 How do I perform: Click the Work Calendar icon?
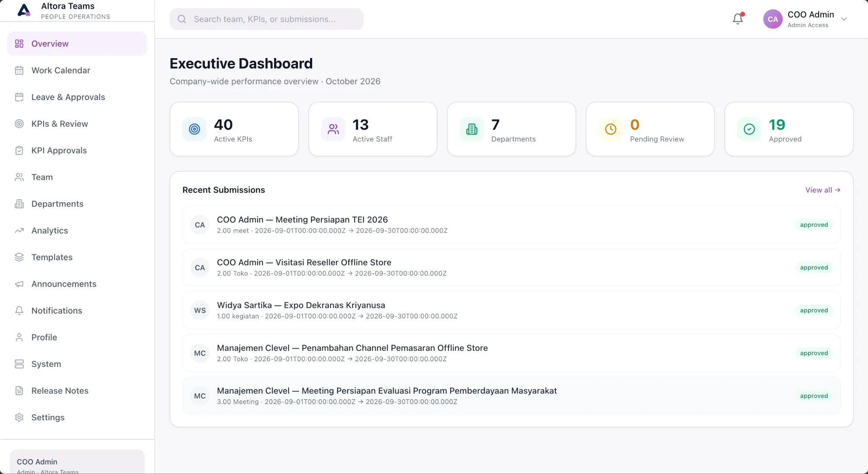(19, 70)
